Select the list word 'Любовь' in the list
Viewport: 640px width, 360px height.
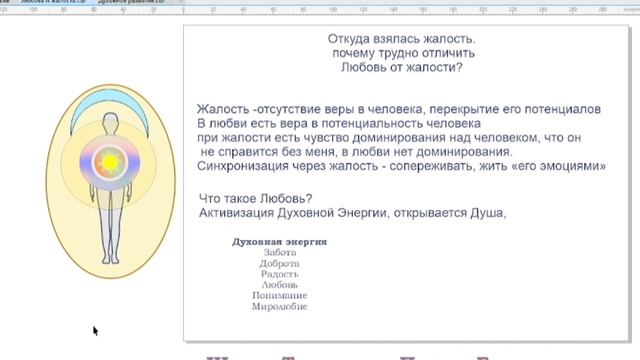pos(280,285)
